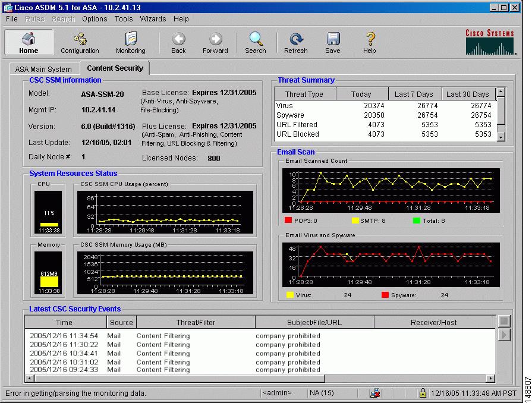Open the Home view

pyautogui.click(x=29, y=42)
